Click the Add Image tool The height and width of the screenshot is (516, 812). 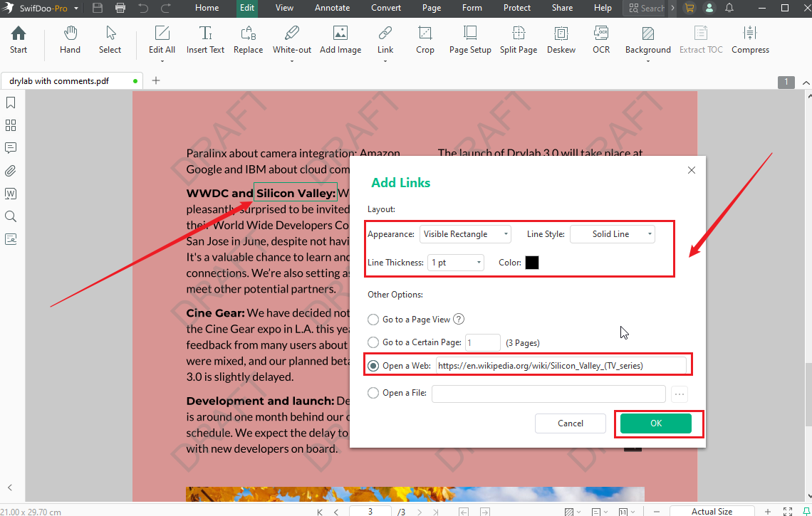(x=340, y=40)
